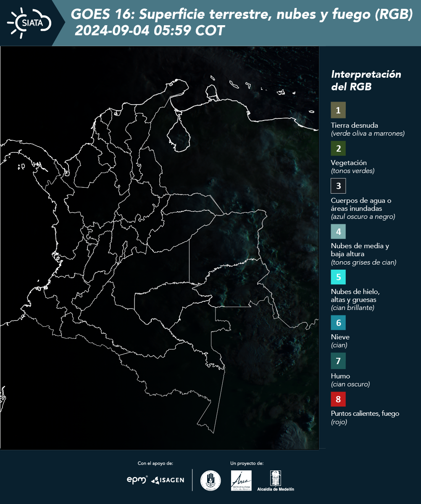The width and height of the screenshot is (421, 504).
Task: Click the '(tonos verdes)' description
Action: point(353,171)
